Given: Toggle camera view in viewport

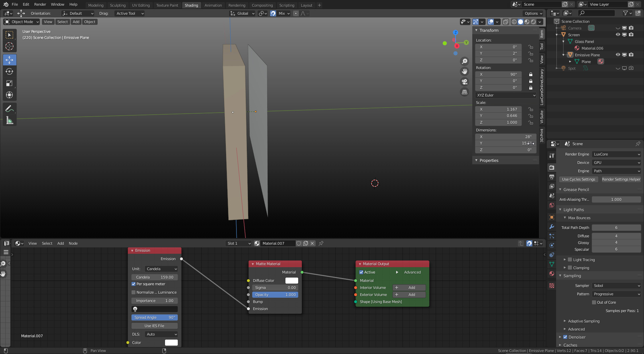Looking at the screenshot, I should pos(465,82).
